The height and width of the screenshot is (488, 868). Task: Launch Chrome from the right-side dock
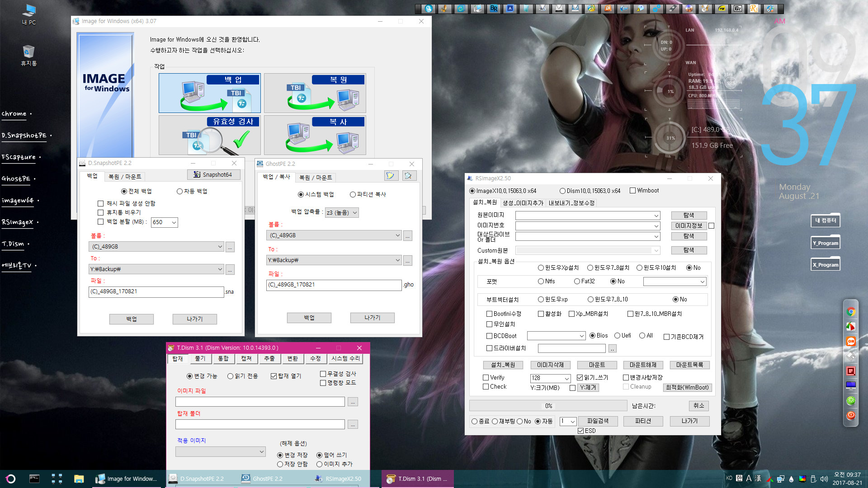(x=851, y=312)
